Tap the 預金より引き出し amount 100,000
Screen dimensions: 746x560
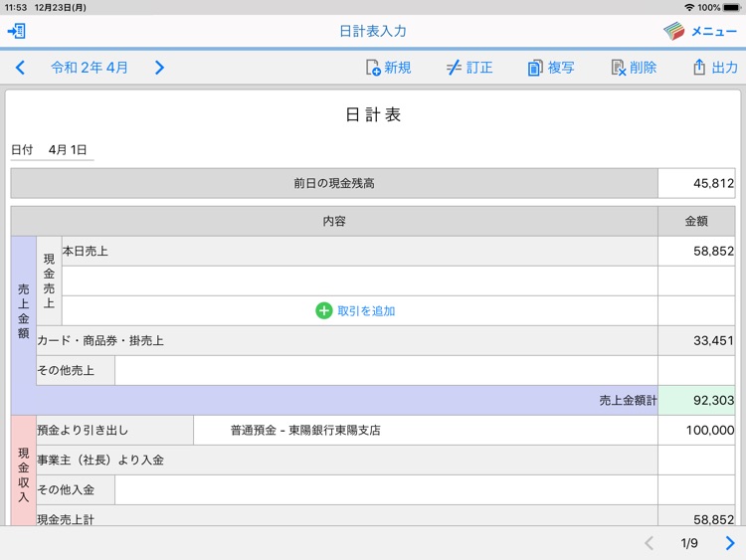click(696, 430)
